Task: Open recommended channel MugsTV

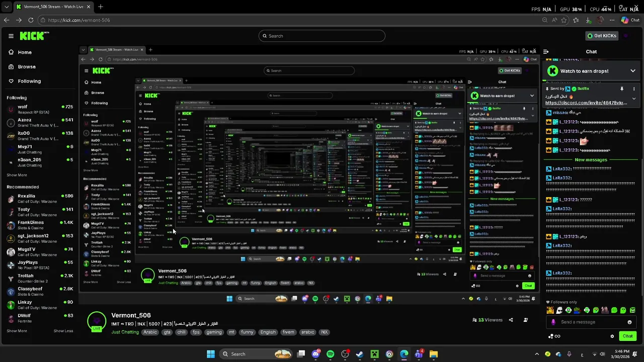Action: pyautogui.click(x=39, y=252)
